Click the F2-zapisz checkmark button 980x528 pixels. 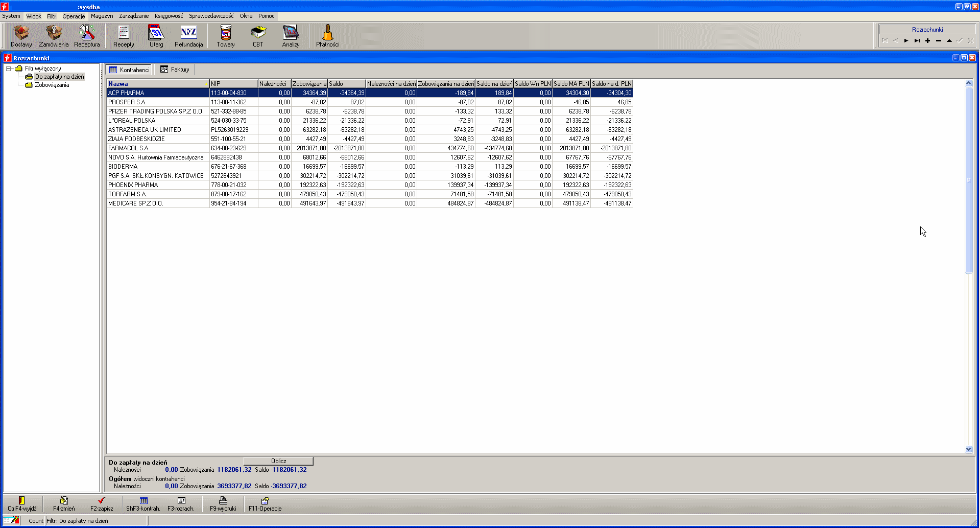pyautogui.click(x=102, y=503)
